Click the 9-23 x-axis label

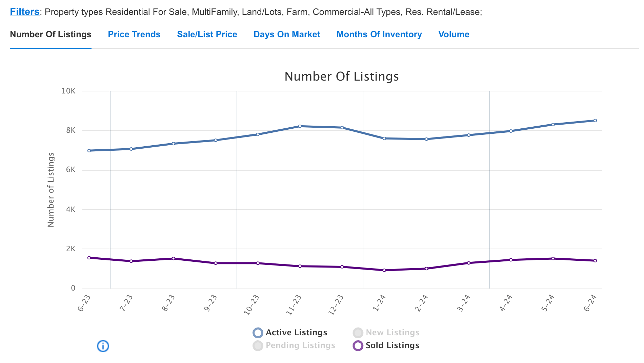pos(210,303)
